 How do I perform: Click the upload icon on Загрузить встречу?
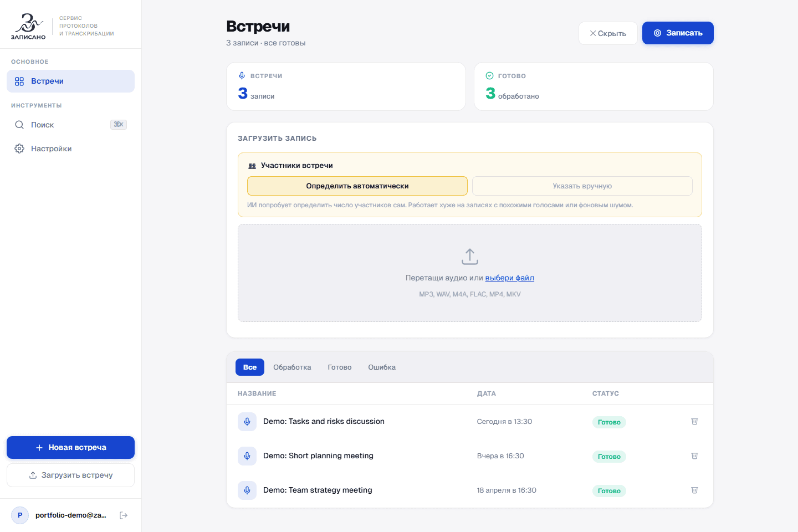click(33, 475)
